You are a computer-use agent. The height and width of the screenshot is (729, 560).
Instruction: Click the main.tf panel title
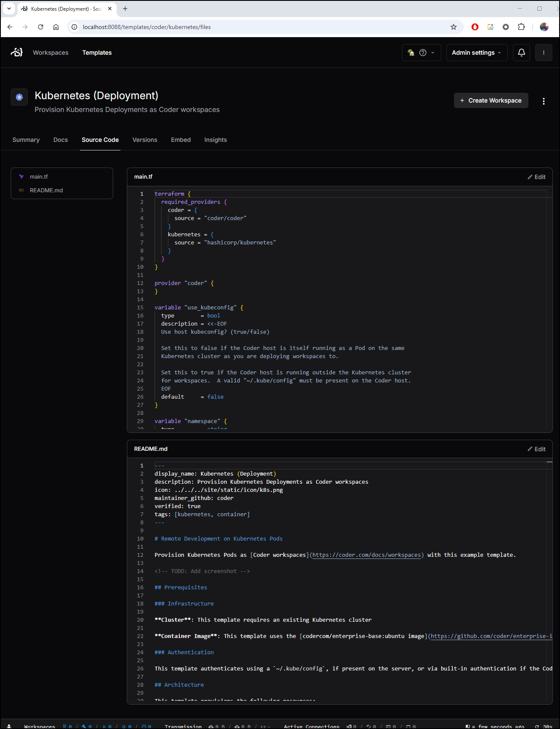[x=143, y=177]
